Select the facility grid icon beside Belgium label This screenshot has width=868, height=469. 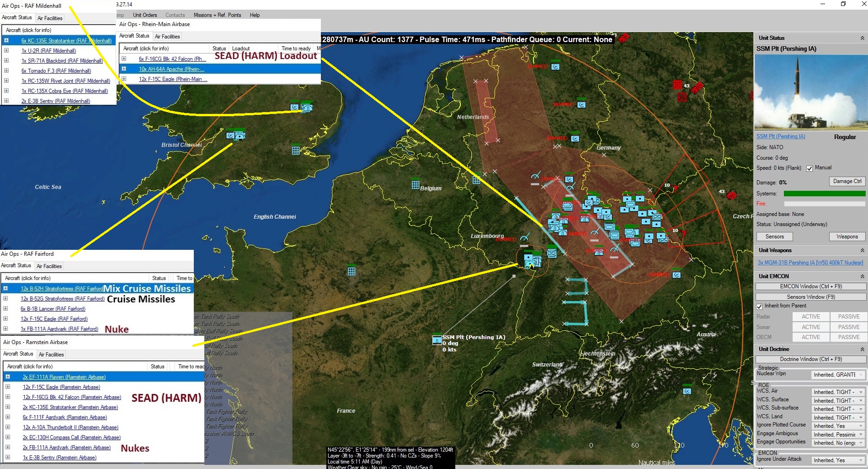tap(415, 184)
